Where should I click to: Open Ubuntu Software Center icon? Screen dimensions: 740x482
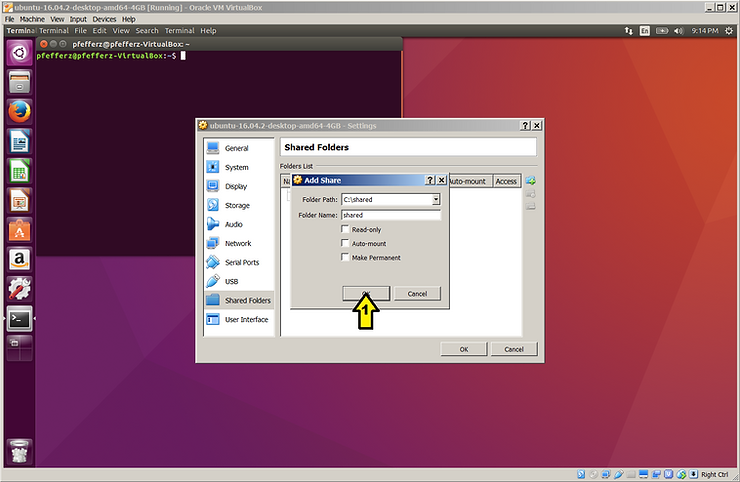pos(19,230)
